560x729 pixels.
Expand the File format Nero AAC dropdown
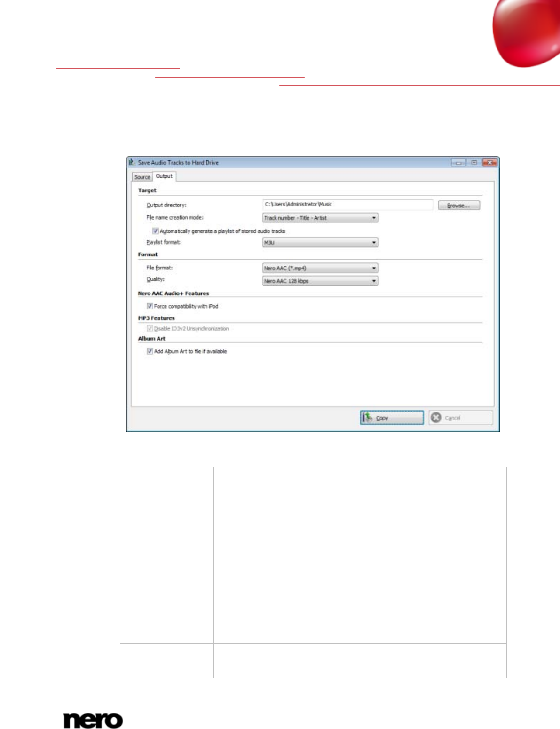[320, 268]
